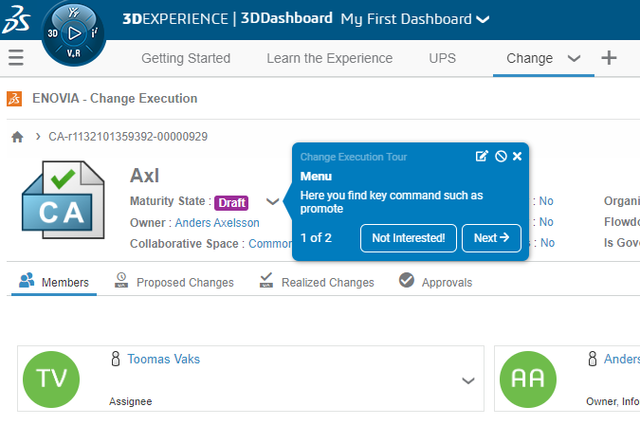Viewport: 640px width, 448px height.
Task: Open the Toomas Vaks member link
Action: point(164,359)
